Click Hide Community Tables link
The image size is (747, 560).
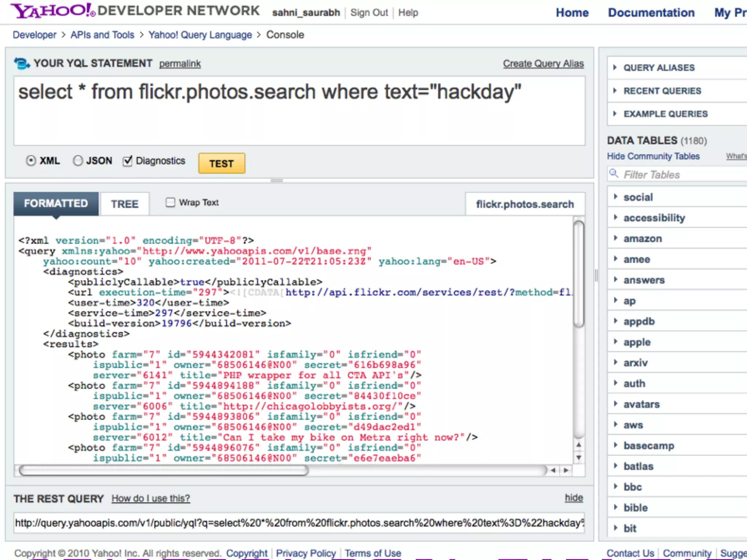(x=653, y=156)
